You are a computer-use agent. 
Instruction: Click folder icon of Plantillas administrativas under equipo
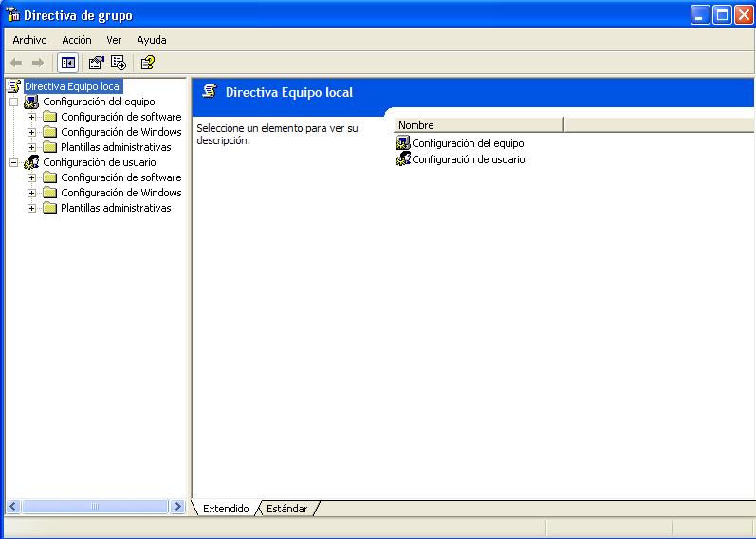pyautogui.click(x=49, y=147)
